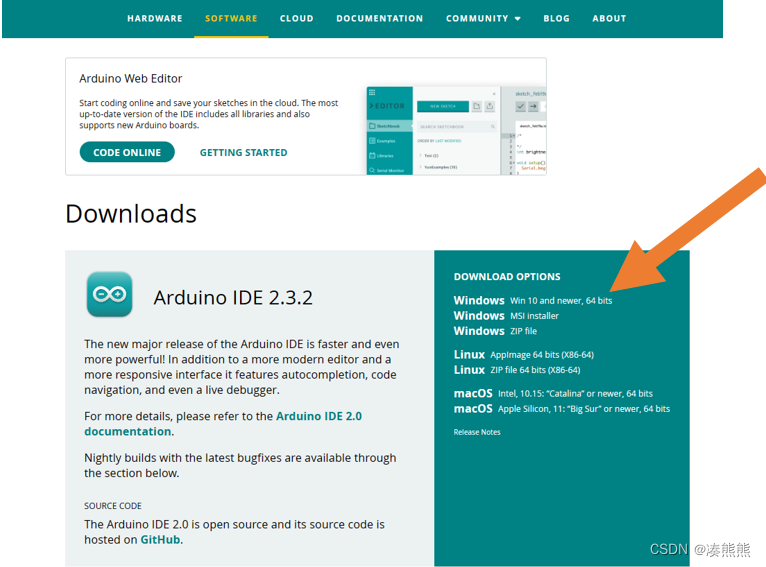Download macOS Intel Catalina version

(x=553, y=393)
